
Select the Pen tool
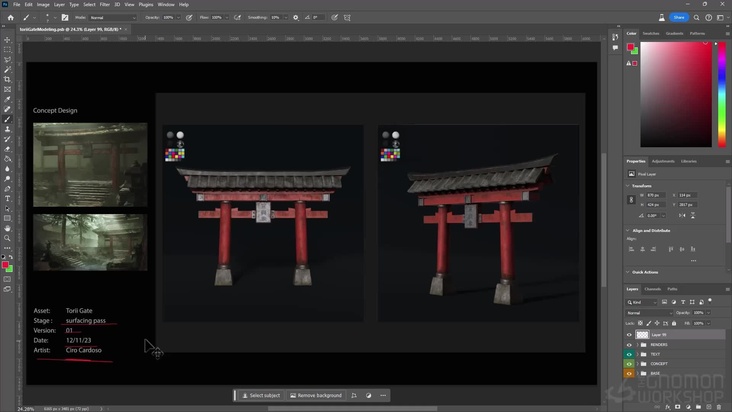click(x=7, y=189)
